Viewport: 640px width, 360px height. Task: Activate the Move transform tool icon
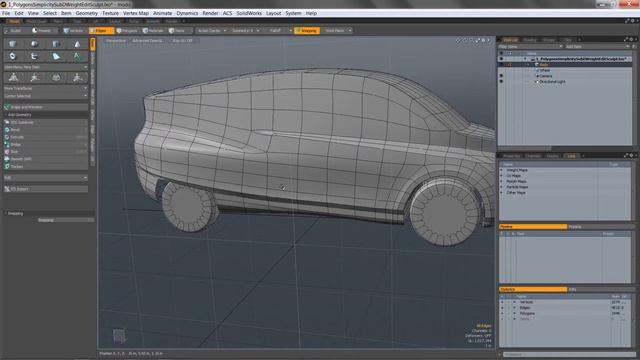pyautogui.click(x=13, y=78)
